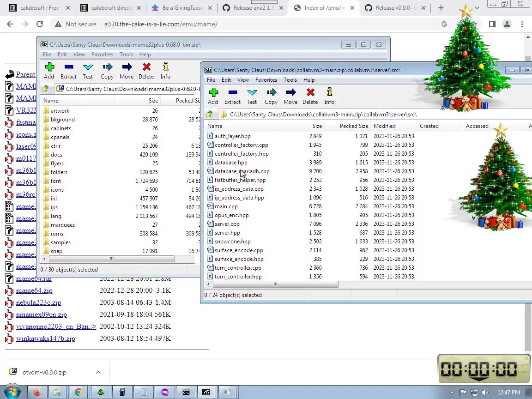Click Extract icon in collabvm3 7-Zip window

point(233,92)
